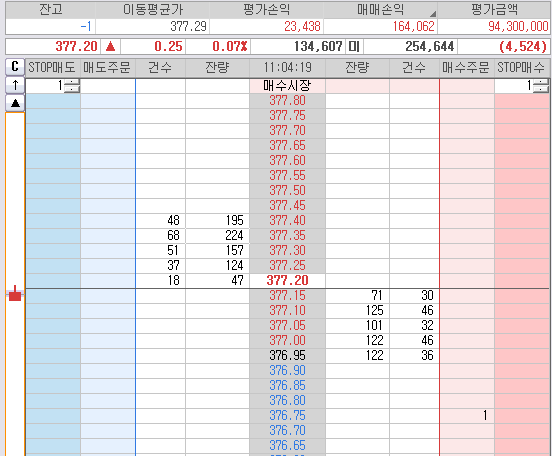Click the change rate 0.07%
The height and width of the screenshot is (456, 552).
click(x=230, y=46)
